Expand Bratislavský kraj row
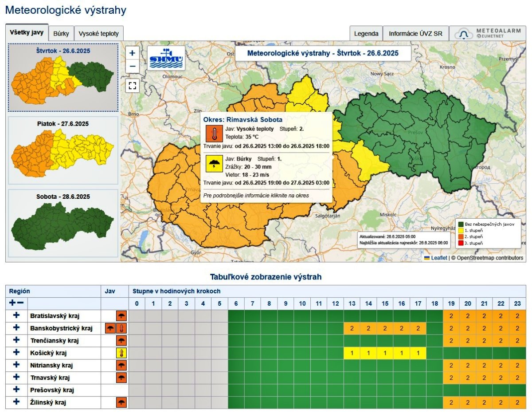This screenshot has width=532, height=413. point(16,316)
